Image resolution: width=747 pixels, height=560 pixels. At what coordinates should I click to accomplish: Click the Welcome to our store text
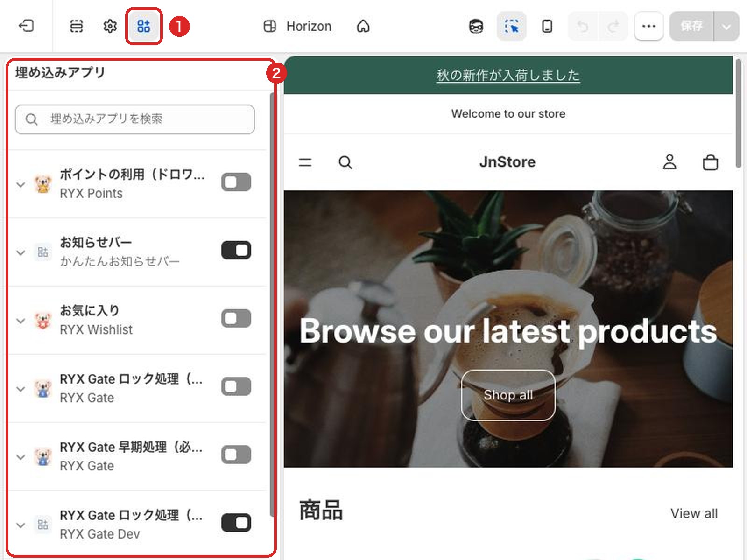pyautogui.click(x=508, y=114)
